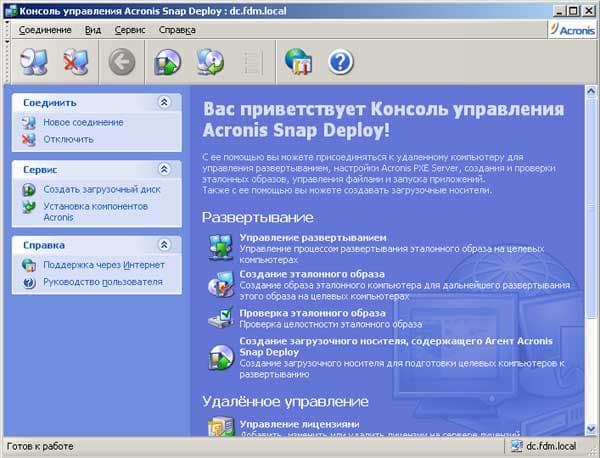Click the Create bootable disk toolbar icon
The height and width of the screenshot is (458, 600).
point(167,62)
